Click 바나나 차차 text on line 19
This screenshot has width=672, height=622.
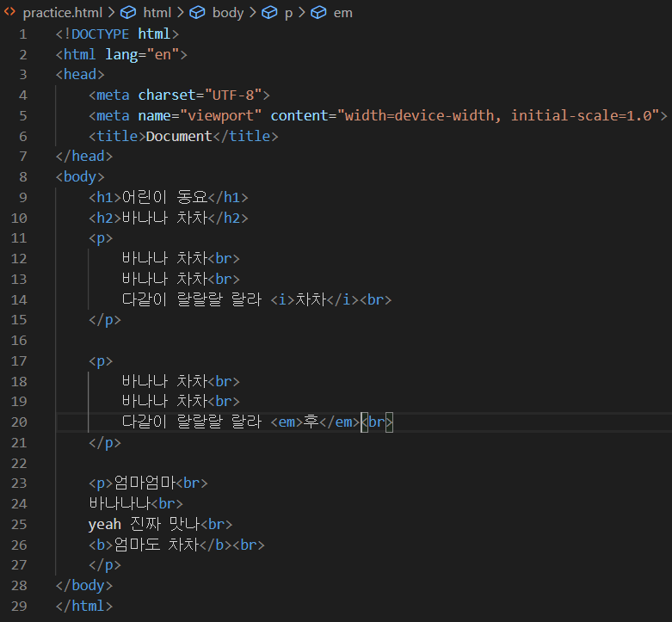[164, 402]
